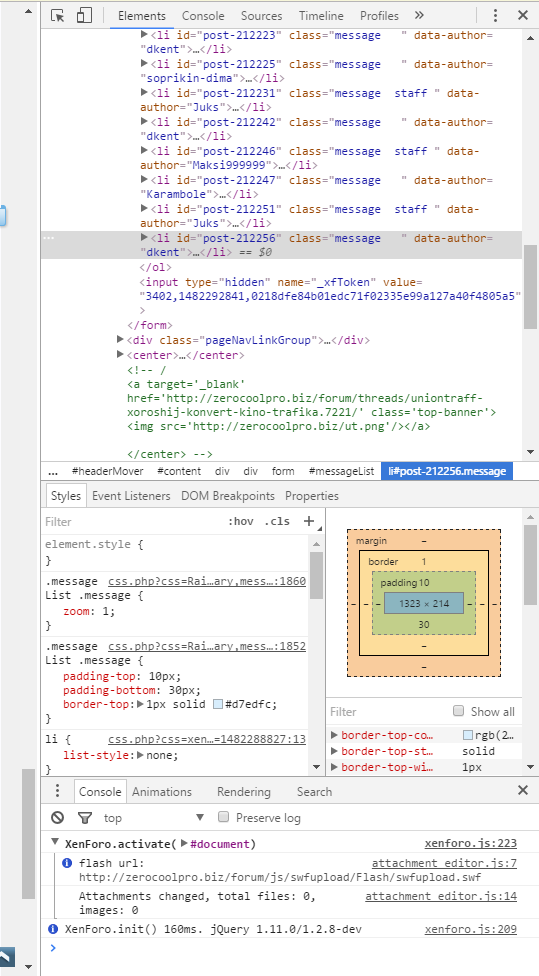
Task: Show more DevTools tabs chevron
Action: [419, 16]
